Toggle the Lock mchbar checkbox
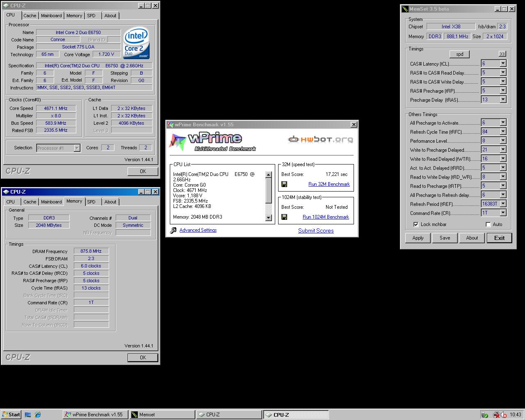This screenshot has width=525, height=420. [x=416, y=224]
